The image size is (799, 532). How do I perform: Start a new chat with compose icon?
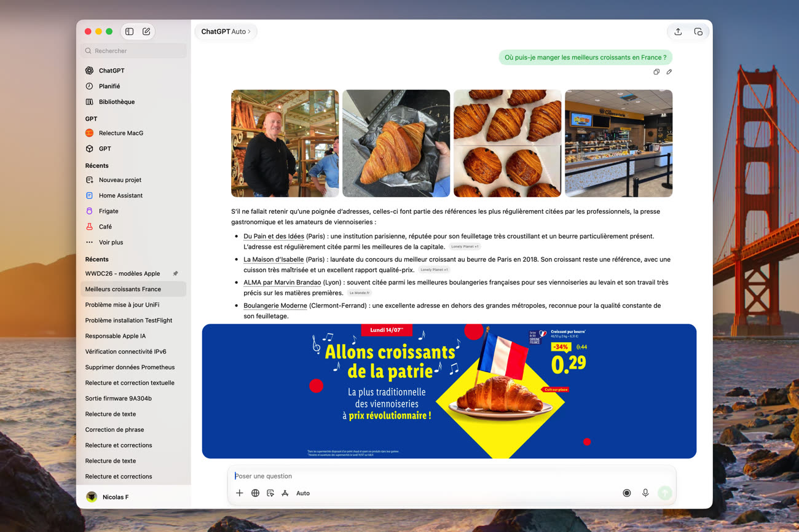pyautogui.click(x=146, y=31)
